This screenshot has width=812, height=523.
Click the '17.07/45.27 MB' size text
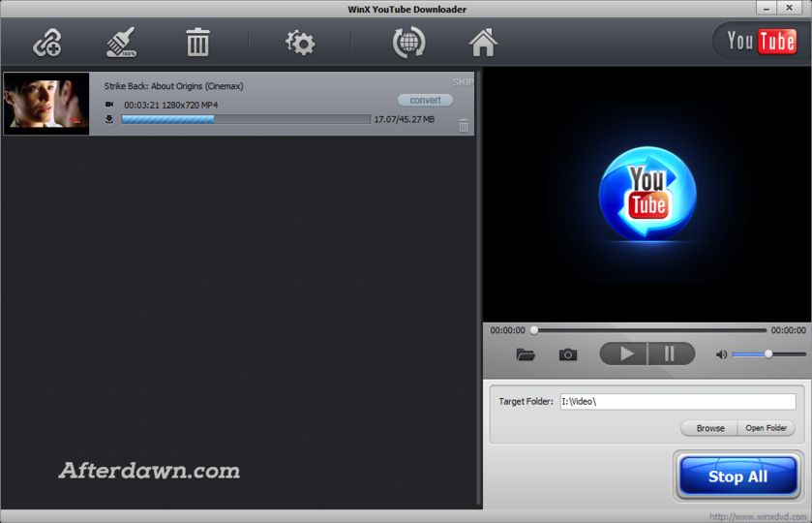(404, 120)
